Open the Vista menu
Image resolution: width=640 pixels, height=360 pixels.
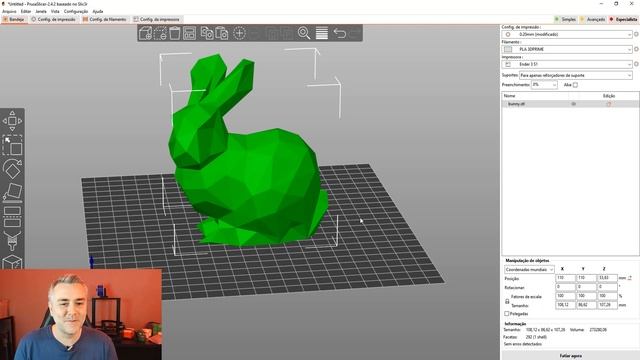tap(55, 11)
